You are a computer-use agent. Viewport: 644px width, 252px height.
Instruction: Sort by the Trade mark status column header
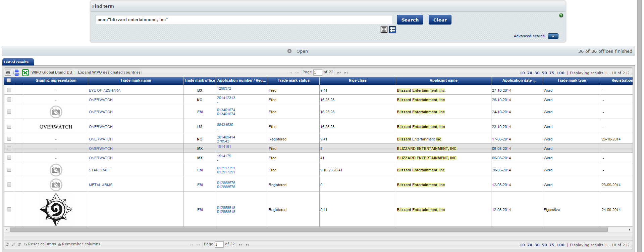pyautogui.click(x=293, y=81)
